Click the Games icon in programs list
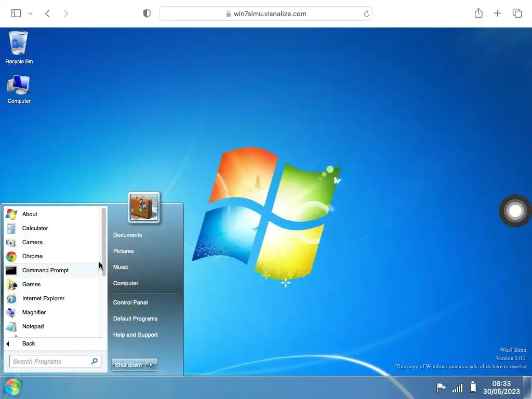The image size is (532, 399). [x=11, y=284]
